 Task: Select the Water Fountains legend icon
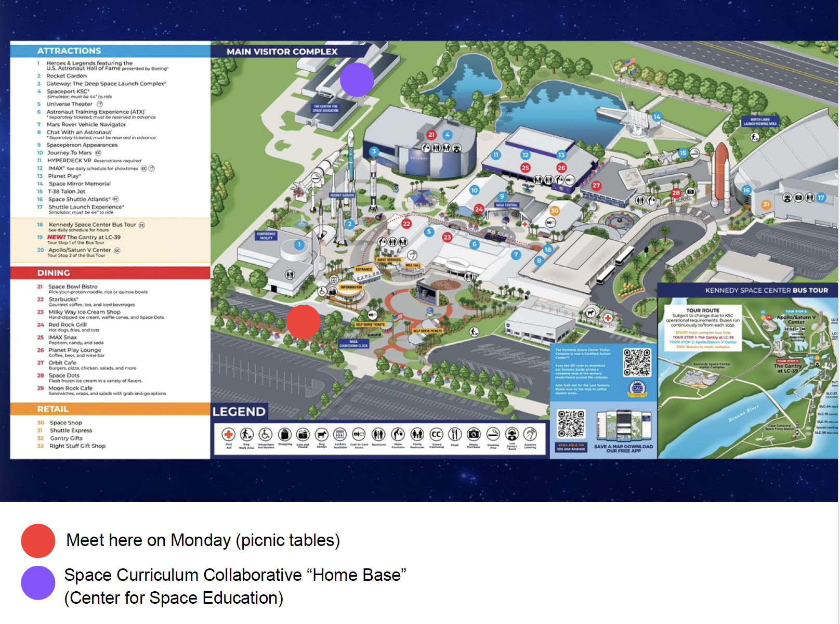398,434
